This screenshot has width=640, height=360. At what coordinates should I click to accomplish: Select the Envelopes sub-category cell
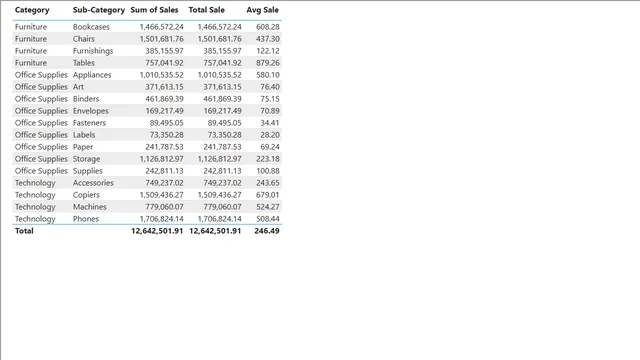(91, 111)
